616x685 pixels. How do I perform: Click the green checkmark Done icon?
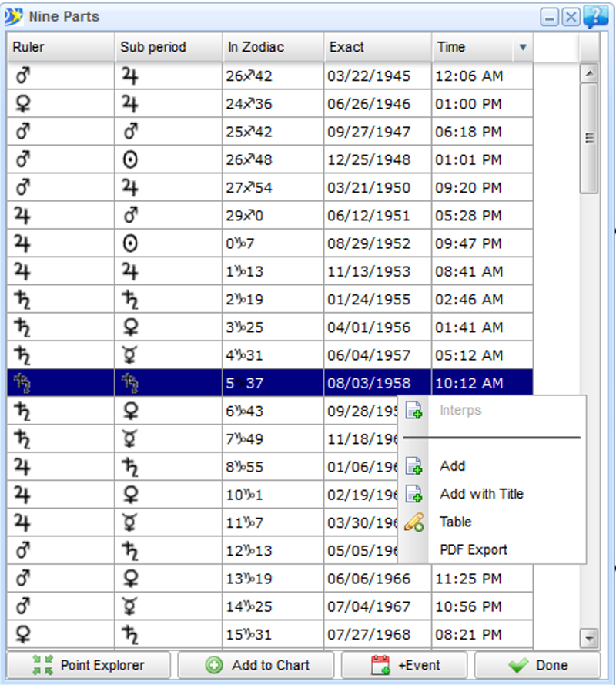tap(519, 665)
